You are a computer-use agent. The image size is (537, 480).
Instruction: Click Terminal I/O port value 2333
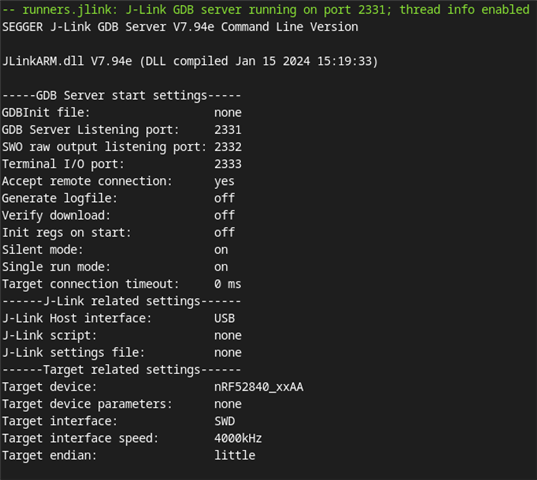[x=228, y=164]
